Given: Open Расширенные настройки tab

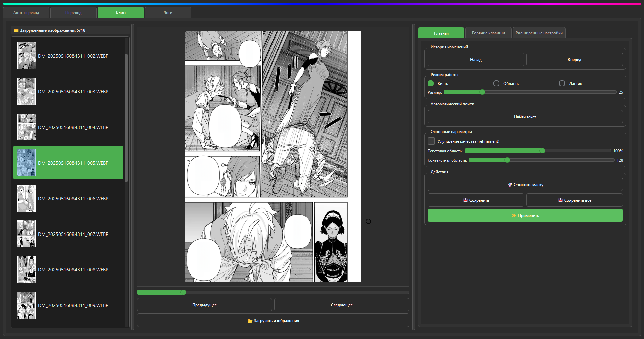Looking at the screenshot, I should [539, 33].
